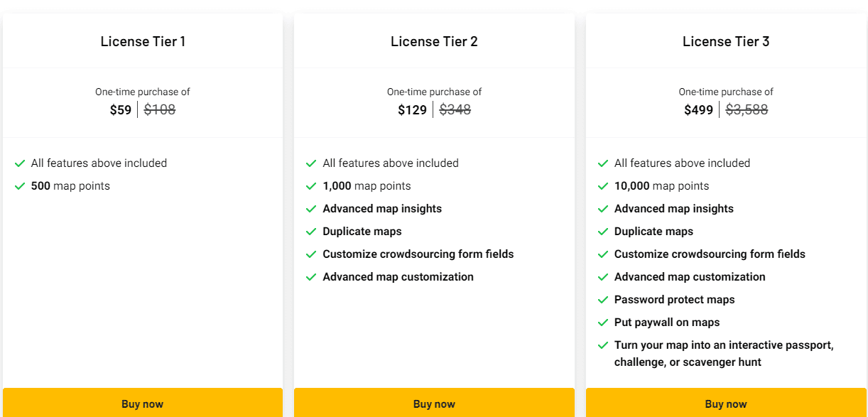
Task: Click the crossed-out $3,588 price
Action: [x=747, y=110]
